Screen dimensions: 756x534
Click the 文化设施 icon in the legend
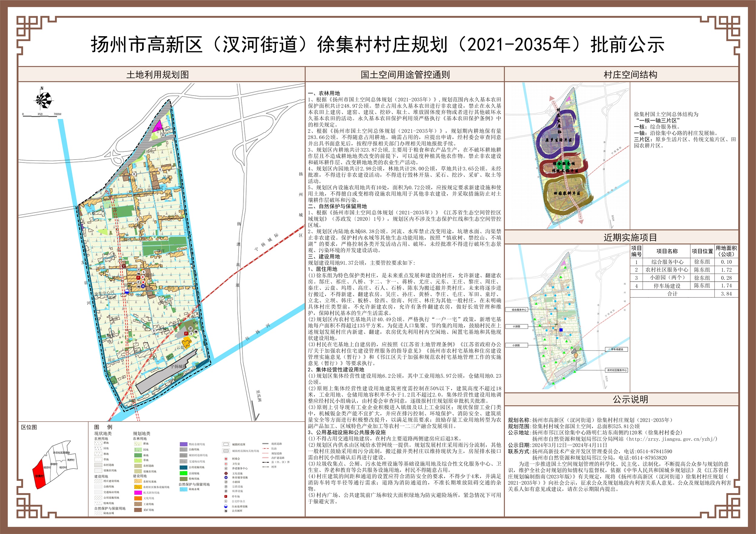pyautogui.click(x=226, y=473)
